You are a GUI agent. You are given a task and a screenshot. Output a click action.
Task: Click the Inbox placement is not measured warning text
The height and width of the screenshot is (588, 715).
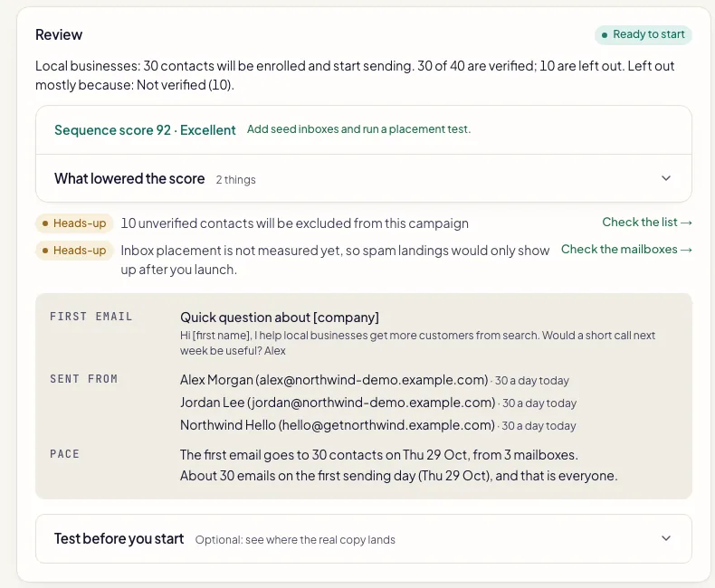pyautogui.click(x=335, y=260)
